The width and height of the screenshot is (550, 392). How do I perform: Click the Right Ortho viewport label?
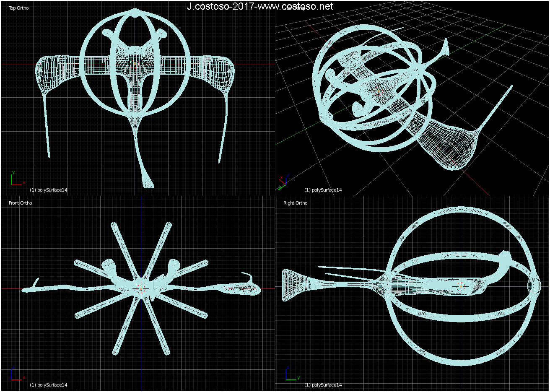click(x=295, y=203)
